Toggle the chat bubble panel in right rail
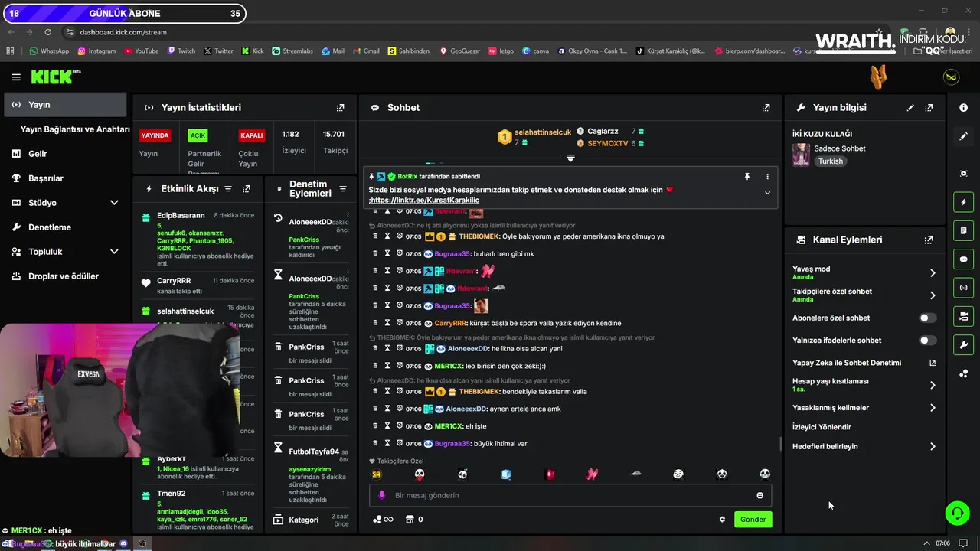Viewport: 980px width, 551px height. (x=963, y=259)
